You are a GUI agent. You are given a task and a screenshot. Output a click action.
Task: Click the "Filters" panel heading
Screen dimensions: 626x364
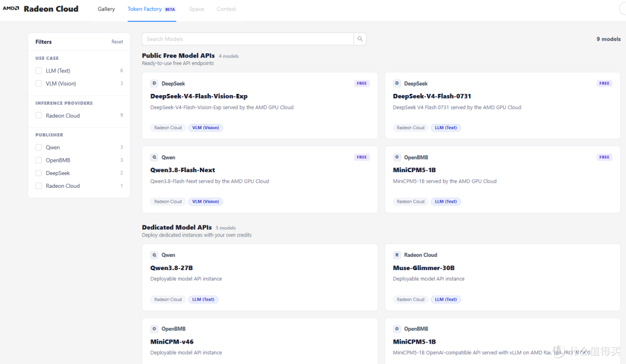(x=43, y=42)
